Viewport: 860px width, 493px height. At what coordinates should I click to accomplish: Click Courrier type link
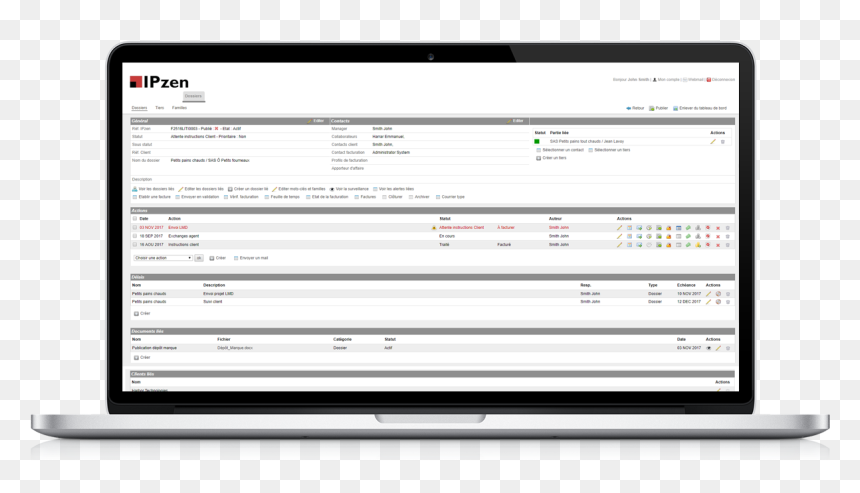click(x=450, y=197)
